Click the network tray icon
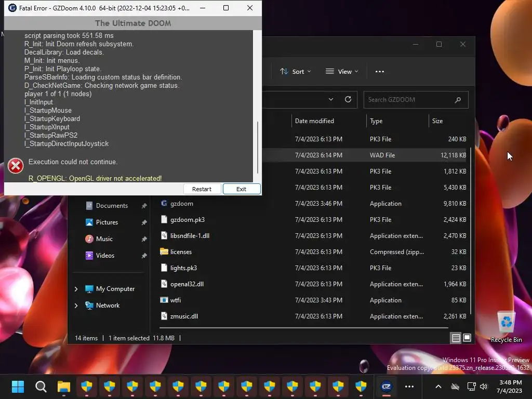The height and width of the screenshot is (399, 532). (471, 387)
